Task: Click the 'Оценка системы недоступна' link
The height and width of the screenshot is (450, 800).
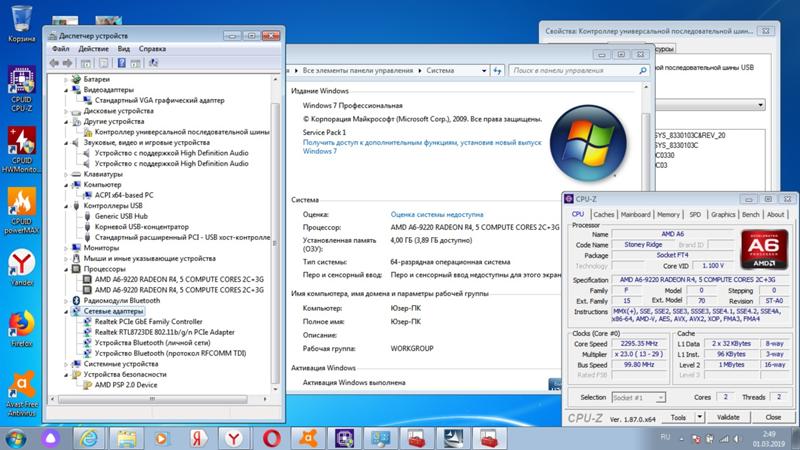Action: [x=437, y=214]
